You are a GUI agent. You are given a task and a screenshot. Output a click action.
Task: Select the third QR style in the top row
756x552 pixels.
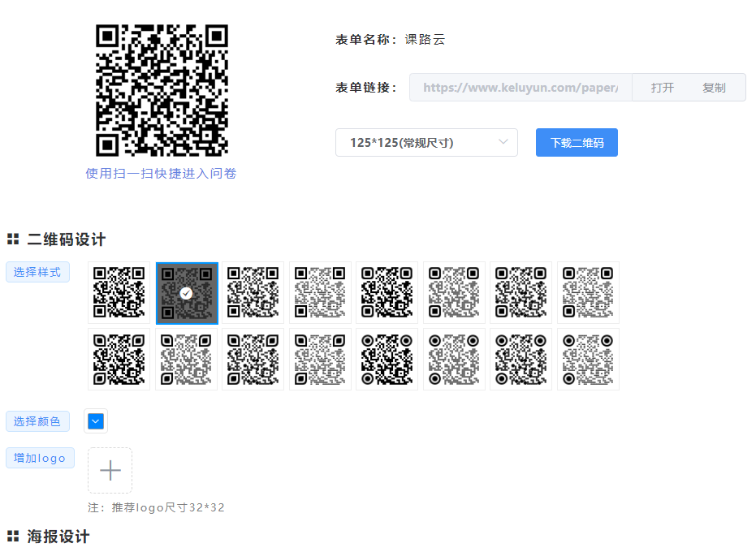(253, 292)
